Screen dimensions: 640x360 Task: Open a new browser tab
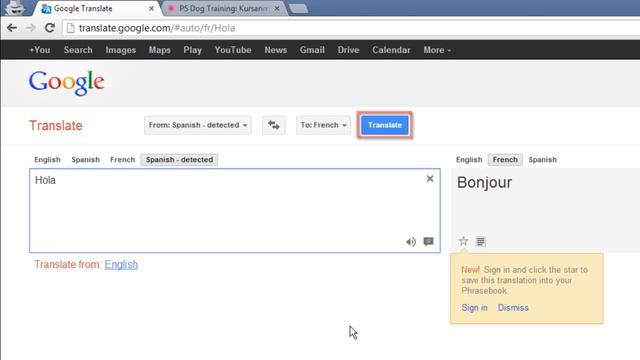tap(298, 9)
